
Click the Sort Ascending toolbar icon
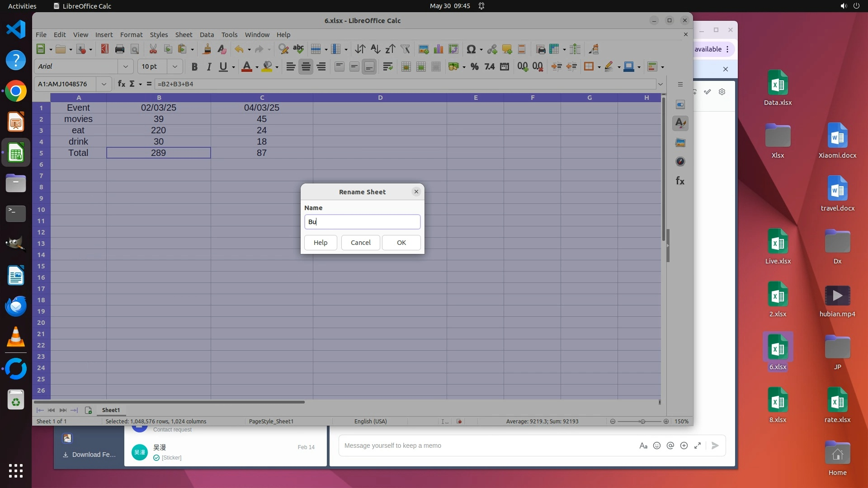click(x=375, y=49)
